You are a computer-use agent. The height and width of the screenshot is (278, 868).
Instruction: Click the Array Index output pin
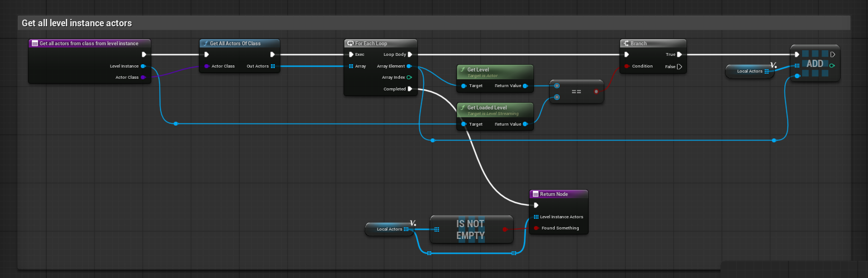click(410, 77)
